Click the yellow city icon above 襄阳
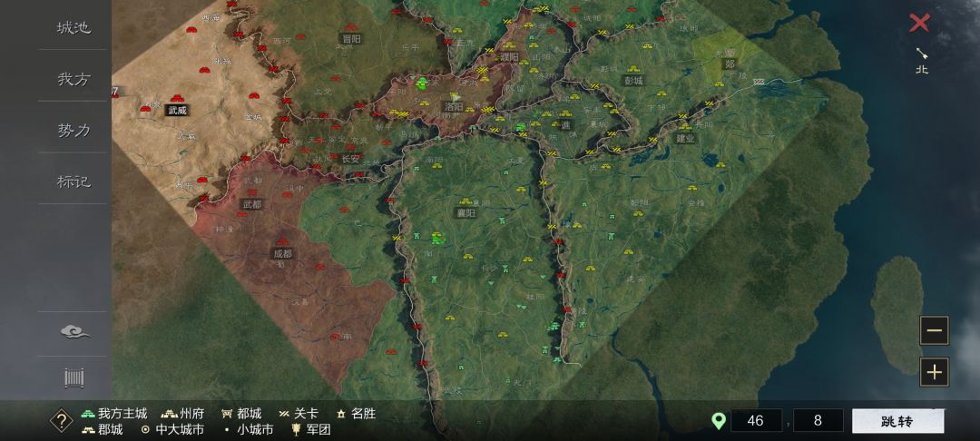This screenshot has width=980, height=441. click(465, 201)
